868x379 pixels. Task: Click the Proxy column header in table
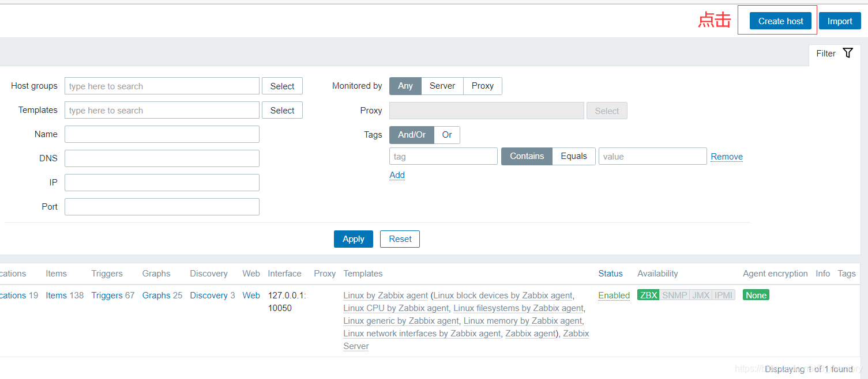click(325, 274)
